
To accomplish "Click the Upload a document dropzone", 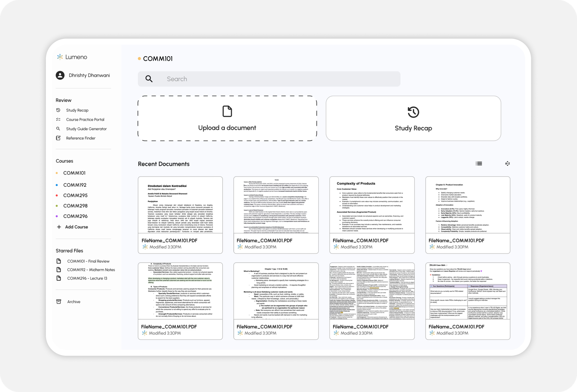I will 227,118.
